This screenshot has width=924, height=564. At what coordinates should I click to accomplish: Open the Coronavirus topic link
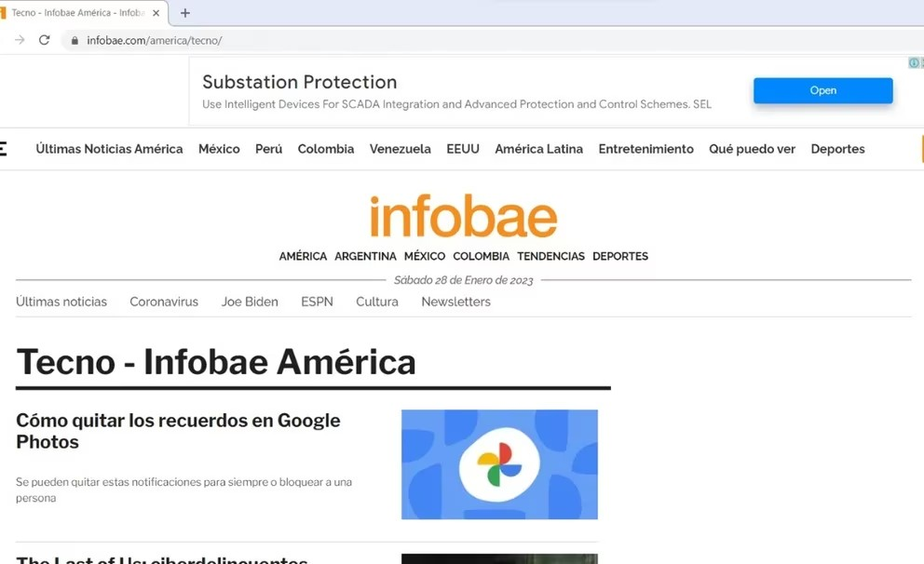pos(164,302)
